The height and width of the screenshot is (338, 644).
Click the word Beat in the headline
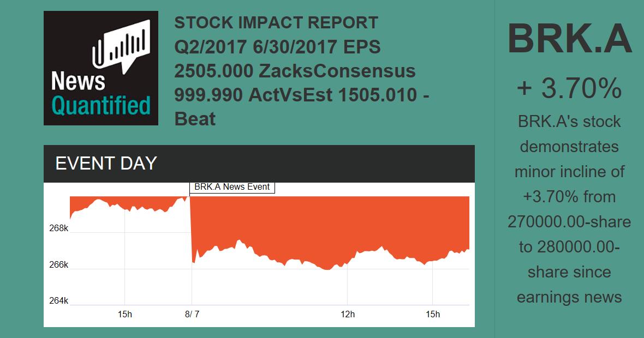click(195, 118)
